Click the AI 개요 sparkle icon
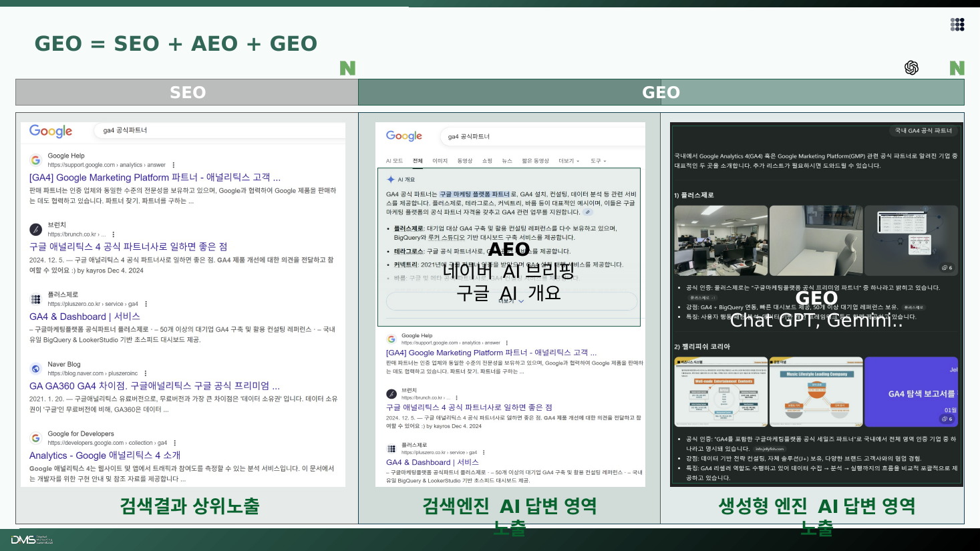This screenshot has width=980, height=551. tap(391, 179)
